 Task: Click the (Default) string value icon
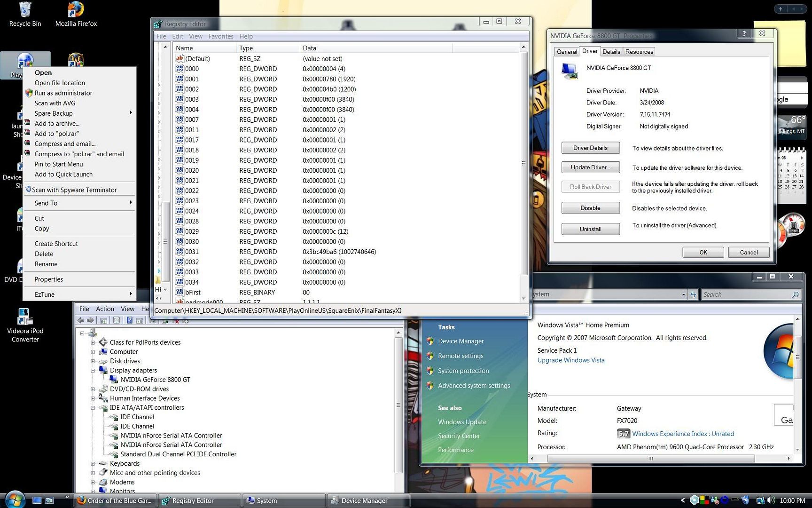[180, 58]
